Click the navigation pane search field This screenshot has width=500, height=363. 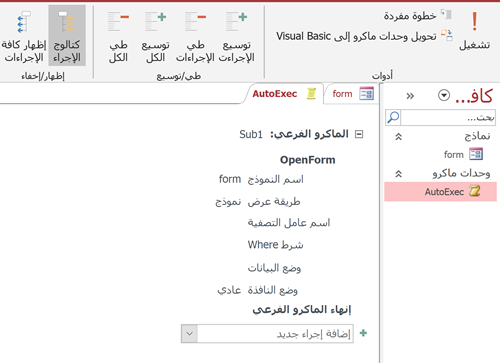click(x=448, y=117)
